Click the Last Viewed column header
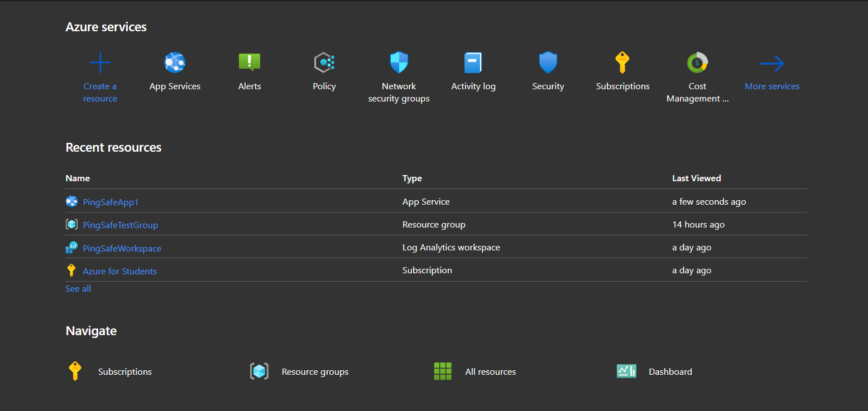 click(696, 178)
